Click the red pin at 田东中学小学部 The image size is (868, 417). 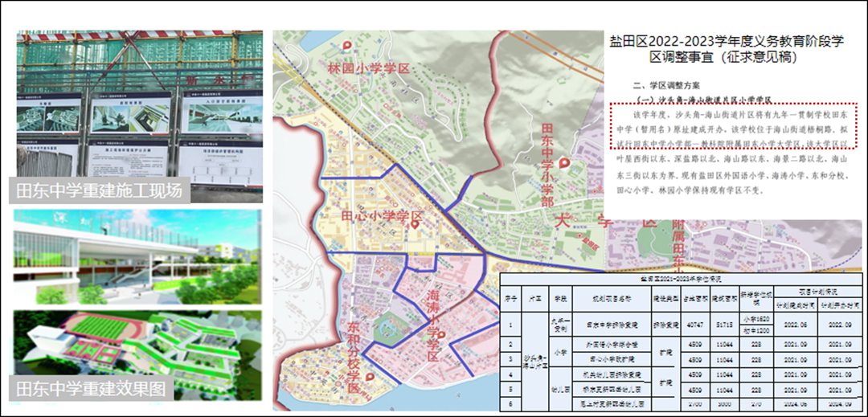tap(564, 165)
